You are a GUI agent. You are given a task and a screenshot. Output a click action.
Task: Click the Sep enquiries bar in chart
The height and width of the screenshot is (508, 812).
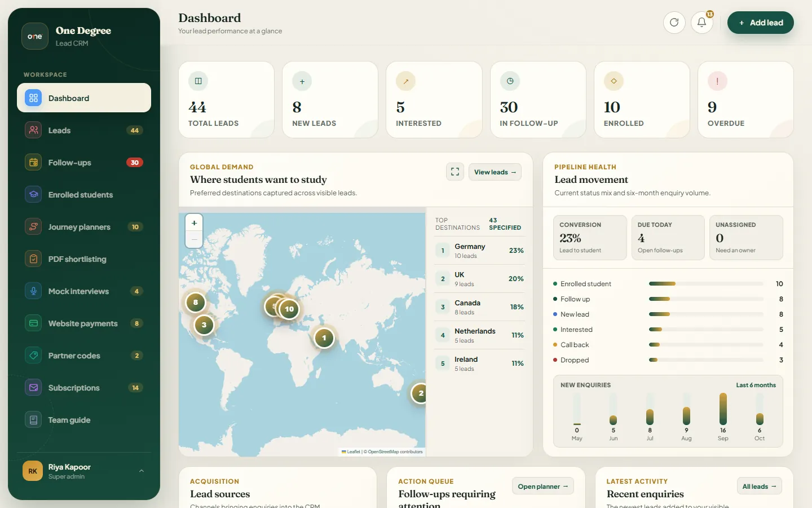723,409
